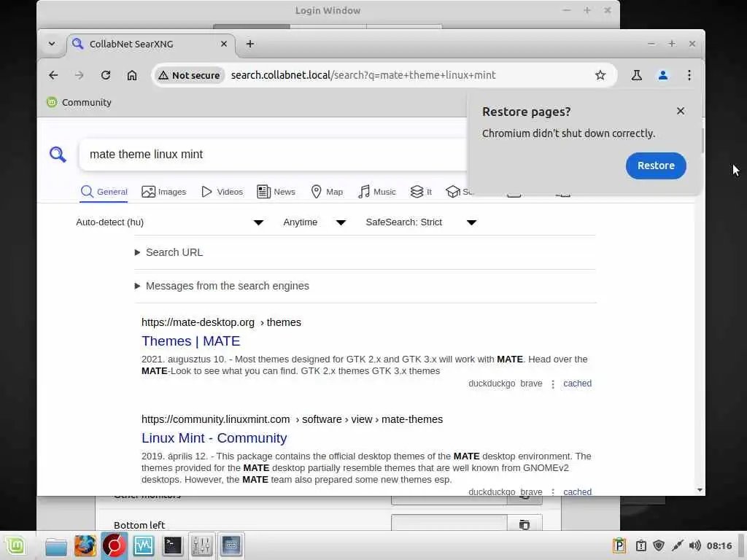Open the update notification tray icon
Image resolution: width=747 pixels, height=560 pixels.
click(x=640, y=545)
